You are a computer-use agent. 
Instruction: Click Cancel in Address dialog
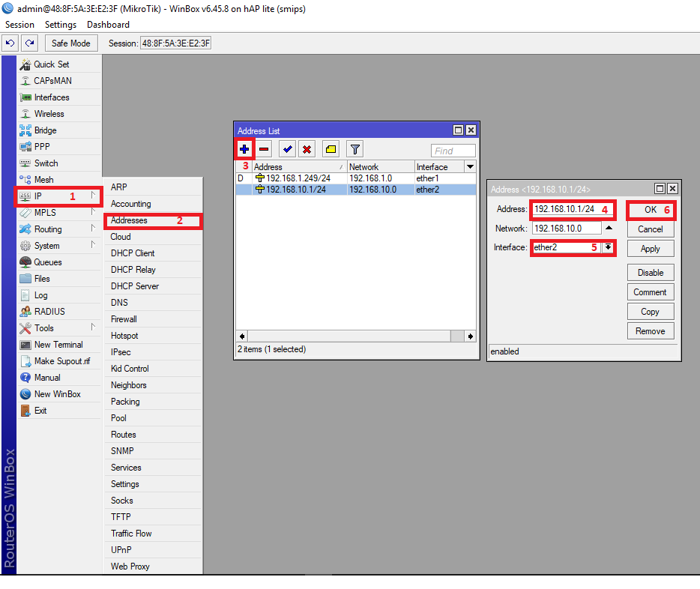651,229
